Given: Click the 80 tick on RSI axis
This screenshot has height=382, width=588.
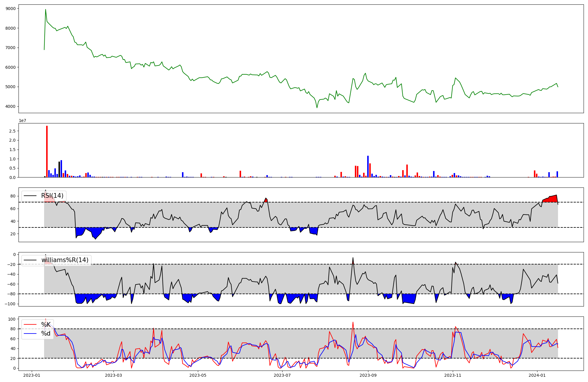Looking at the screenshot, I should pyautogui.click(x=13, y=196).
